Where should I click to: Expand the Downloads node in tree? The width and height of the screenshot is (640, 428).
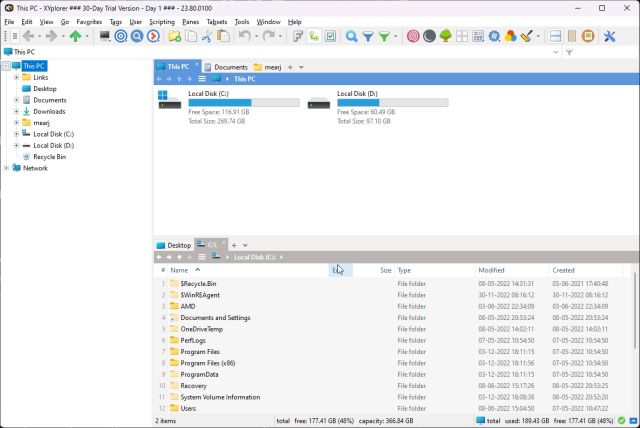pyautogui.click(x=16, y=111)
